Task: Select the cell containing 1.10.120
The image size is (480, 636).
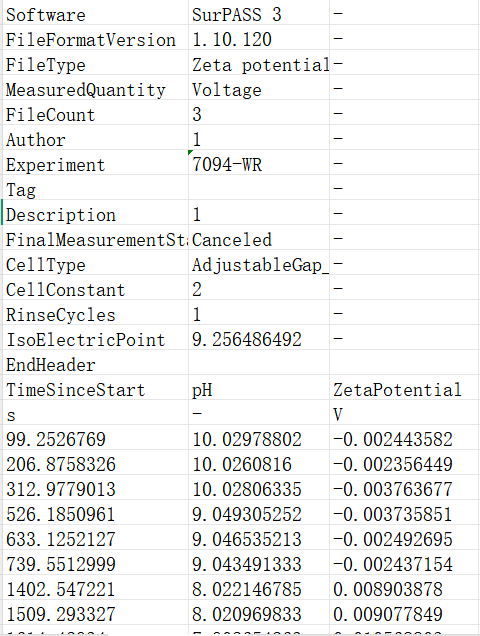Action: pos(259,38)
